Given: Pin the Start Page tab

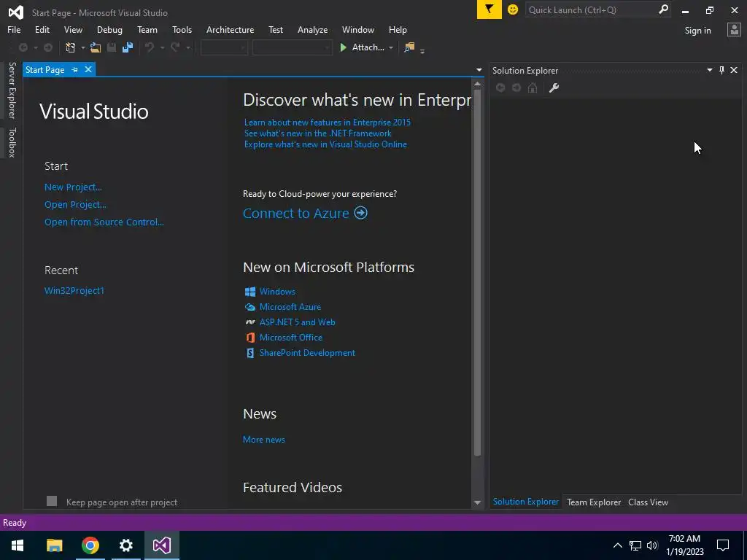Looking at the screenshot, I should [x=75, y=69].
